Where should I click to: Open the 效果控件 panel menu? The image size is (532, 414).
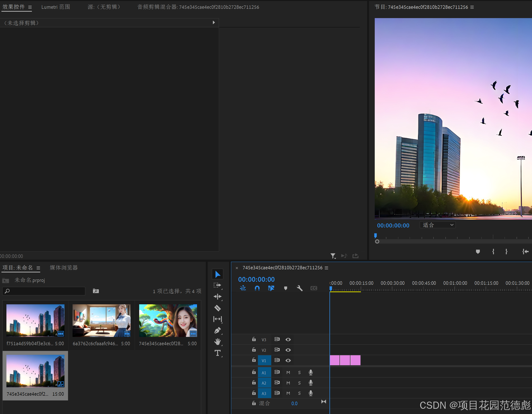[30, 7]
